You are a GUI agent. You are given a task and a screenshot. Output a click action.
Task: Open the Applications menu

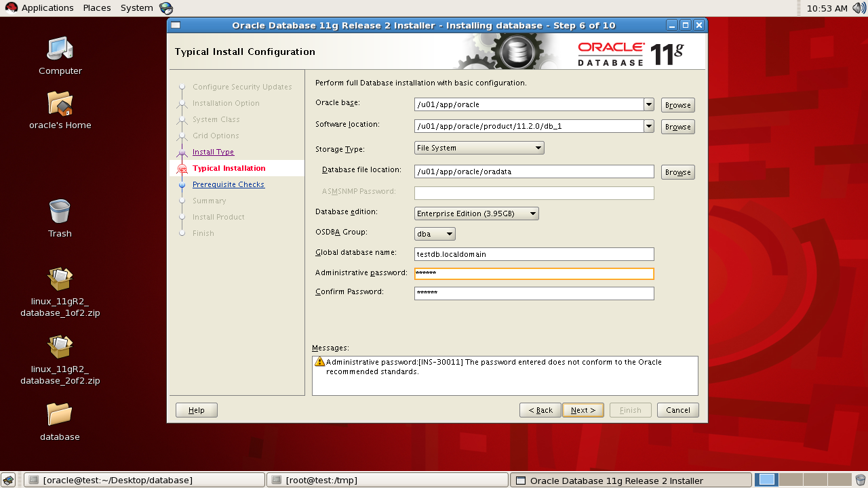click(x=47, y=8)
